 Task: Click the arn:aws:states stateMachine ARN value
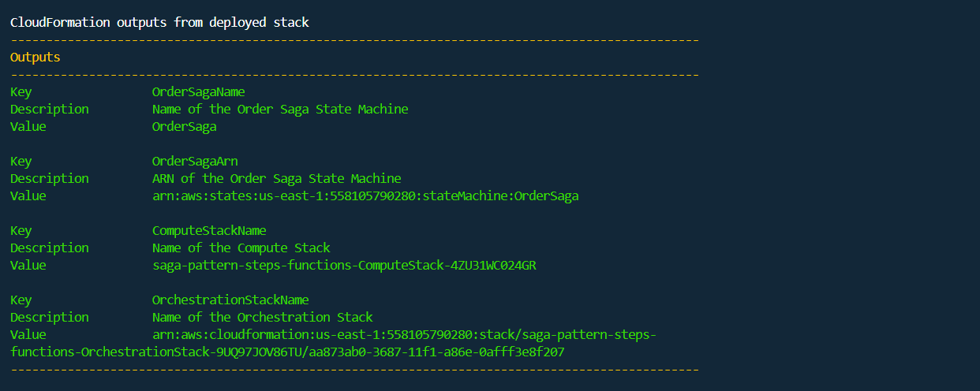point(365,196)
